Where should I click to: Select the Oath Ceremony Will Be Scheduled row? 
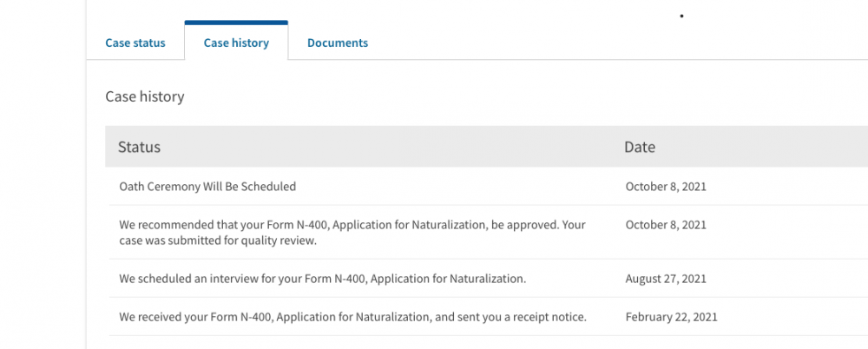tap(207, 186)
